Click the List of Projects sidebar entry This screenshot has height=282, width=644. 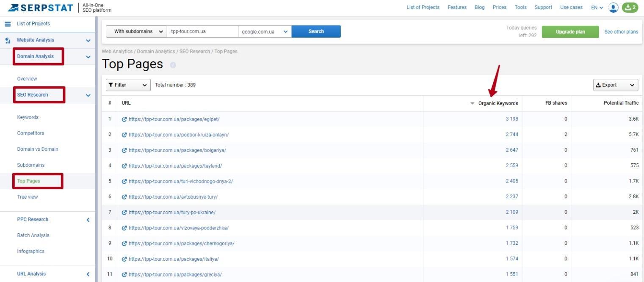pyautogui.click(x=33, y=24)
